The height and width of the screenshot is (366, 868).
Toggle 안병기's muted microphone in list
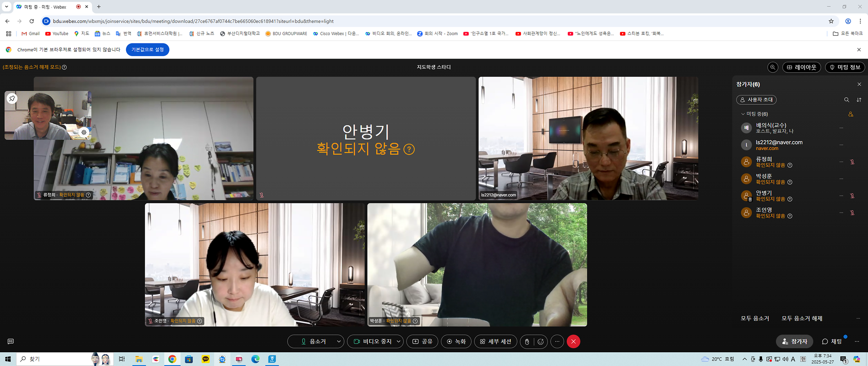click(852, 196)
